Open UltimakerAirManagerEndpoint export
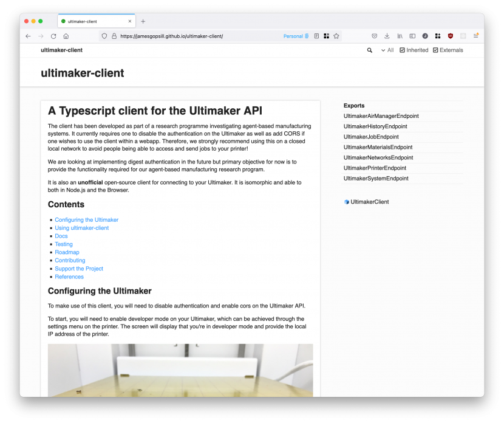The image size is (504, 423). [x=381, y=116]
